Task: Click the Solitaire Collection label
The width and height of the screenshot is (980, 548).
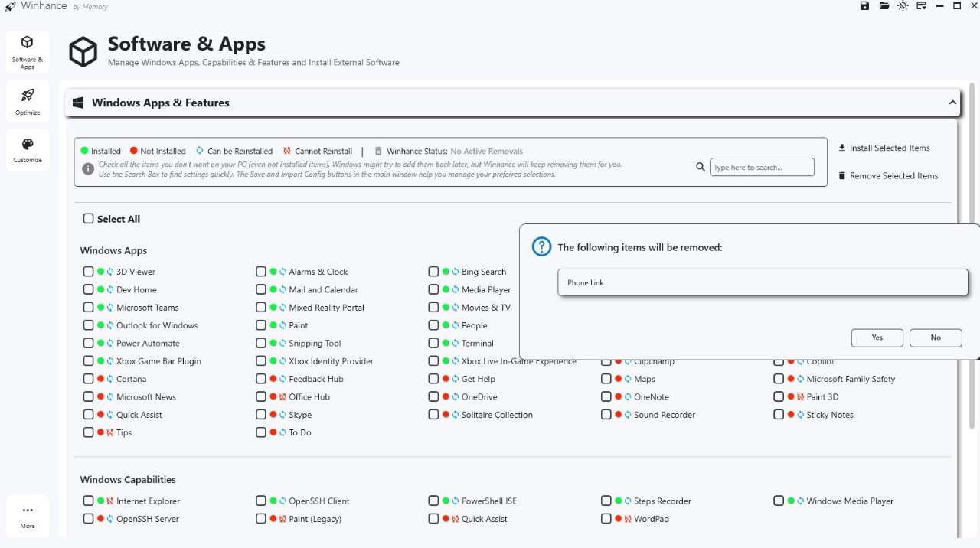Action: coord(497,415)
